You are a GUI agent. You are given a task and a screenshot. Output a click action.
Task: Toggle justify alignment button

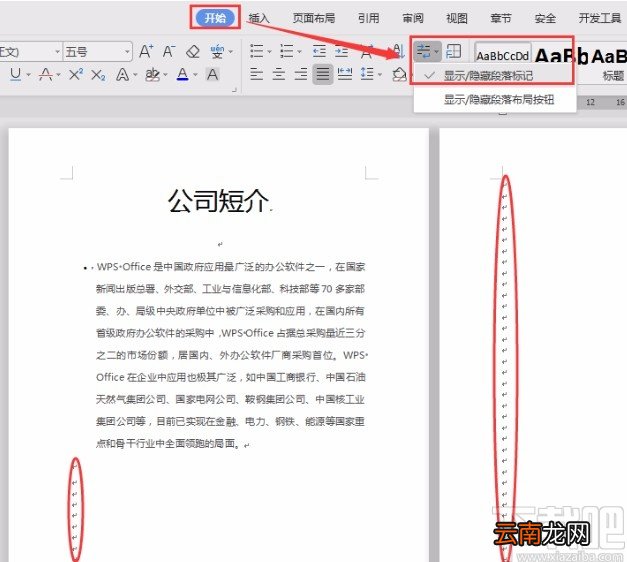point(323,74)
